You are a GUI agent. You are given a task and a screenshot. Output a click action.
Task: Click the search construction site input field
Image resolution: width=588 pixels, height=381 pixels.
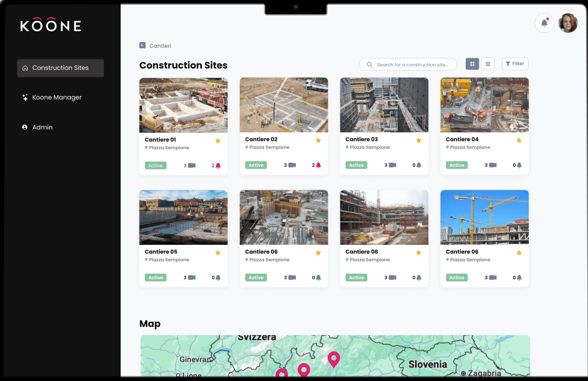pos(408,64)
